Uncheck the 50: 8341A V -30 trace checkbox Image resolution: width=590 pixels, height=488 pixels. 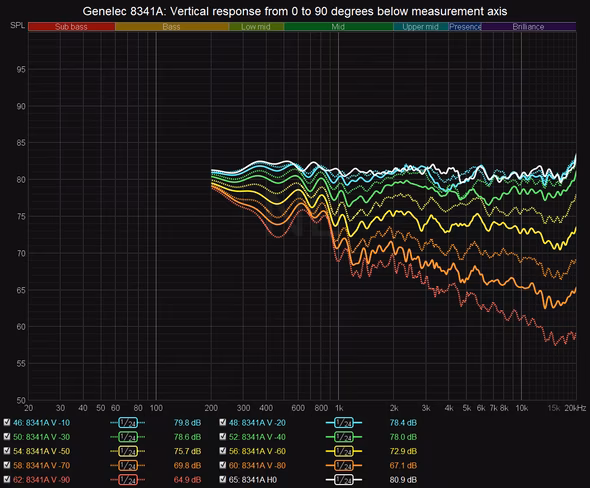coord(7,436)
